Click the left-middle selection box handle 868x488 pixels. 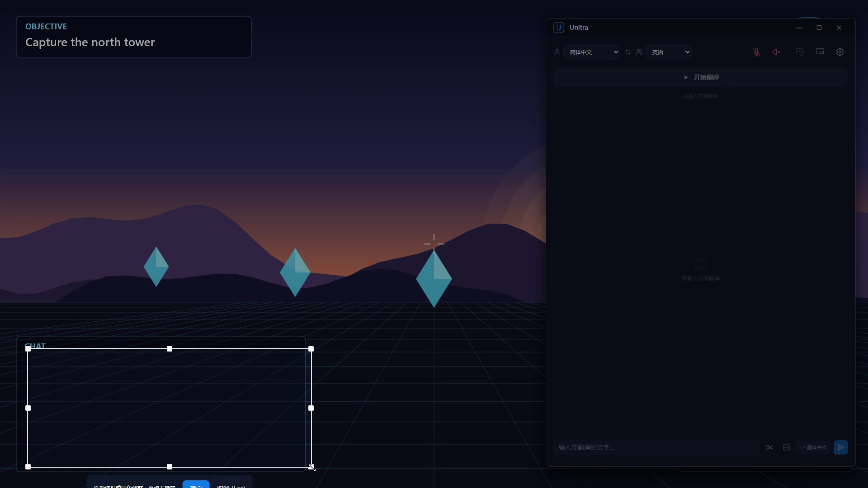click(x=28, y=408)
